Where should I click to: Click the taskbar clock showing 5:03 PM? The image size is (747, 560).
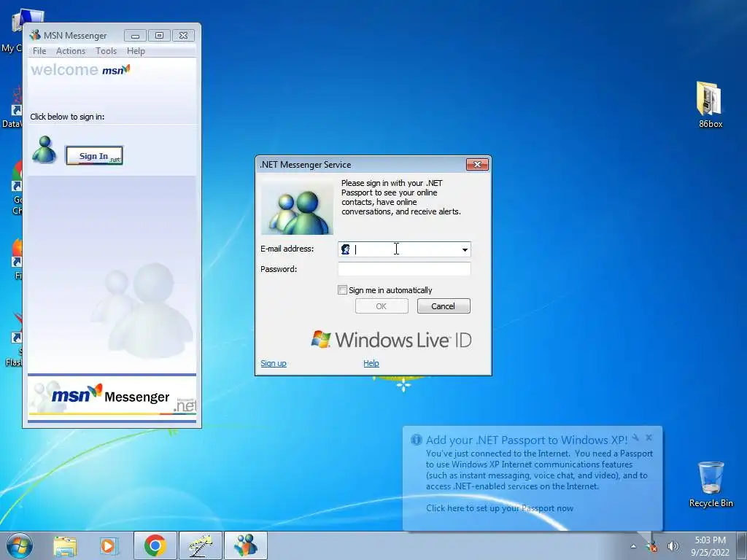710,545
